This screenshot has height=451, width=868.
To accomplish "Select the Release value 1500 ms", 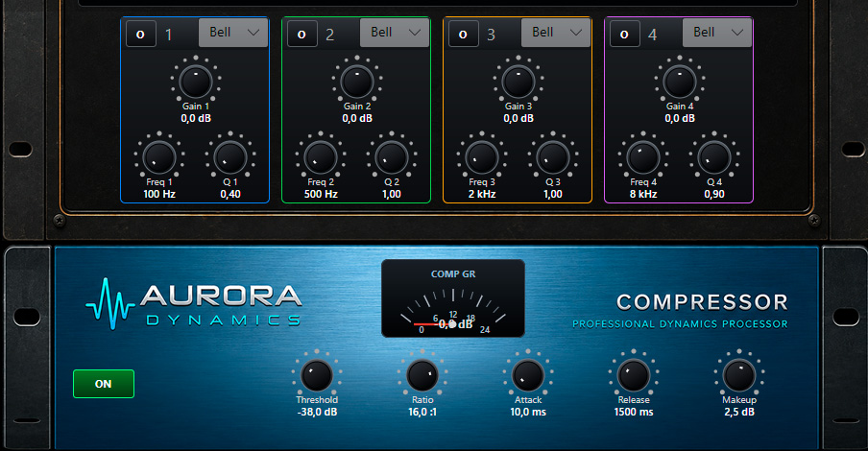I will coord(634,413).
